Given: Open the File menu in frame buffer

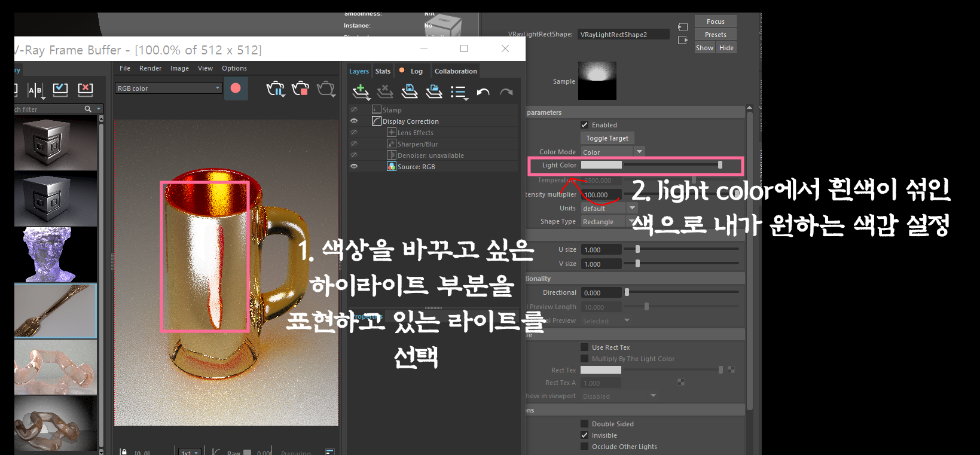Looking at the screenshot, I should click(125, 68).
